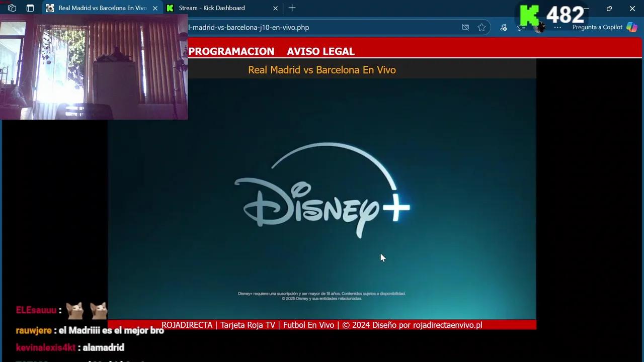Close the Kick Dashboard tab

tap(275, 8)
